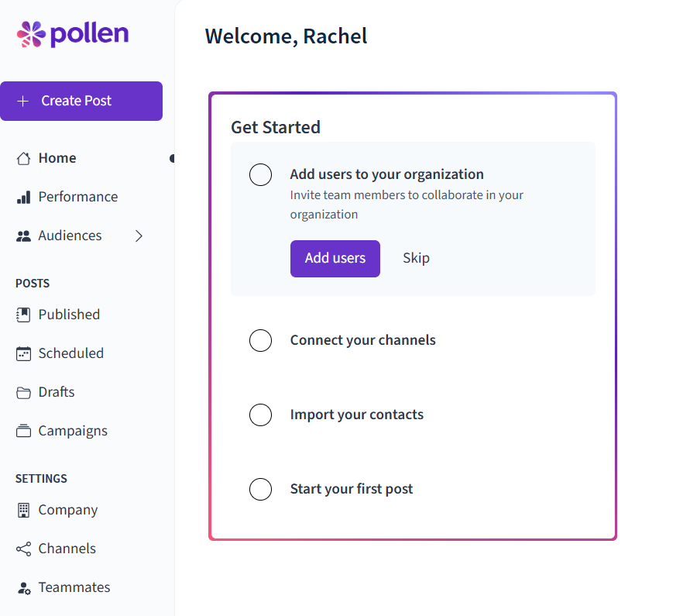The height and width of the screenshot is (616, 690).
Task: Select the Drafts folder icon
Action: tap(22, 391)
